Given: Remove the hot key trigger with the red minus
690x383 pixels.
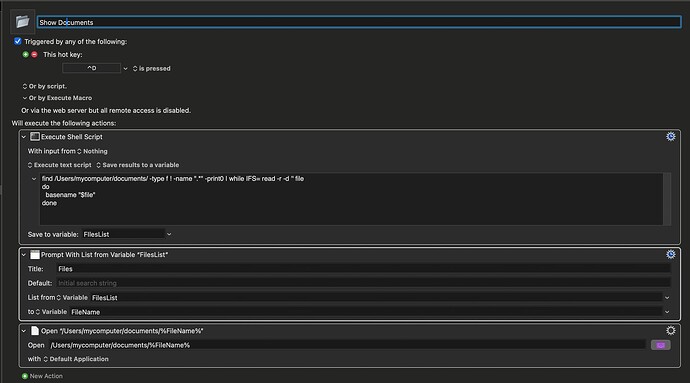Looking at the screenshot, I should point(34,55).
